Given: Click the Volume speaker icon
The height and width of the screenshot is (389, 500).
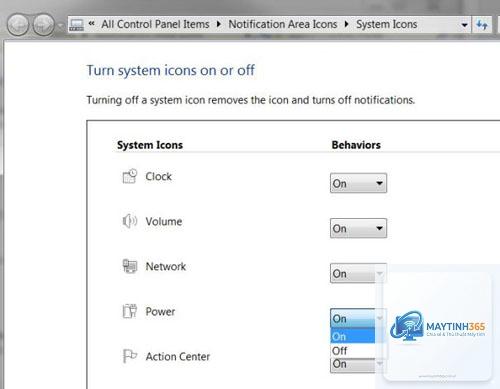Looking at the screenshot, I should 130,221.
